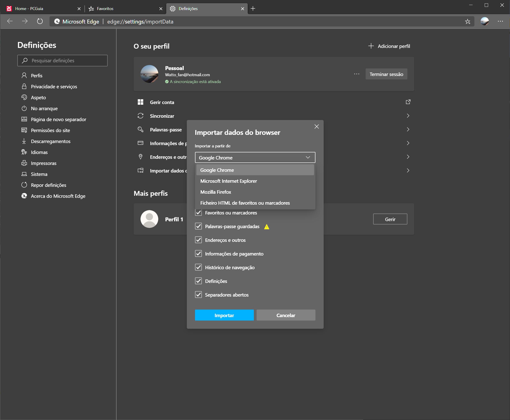Click the power icon for No arranque
510x420 pixels.
[x=24, y=108]
